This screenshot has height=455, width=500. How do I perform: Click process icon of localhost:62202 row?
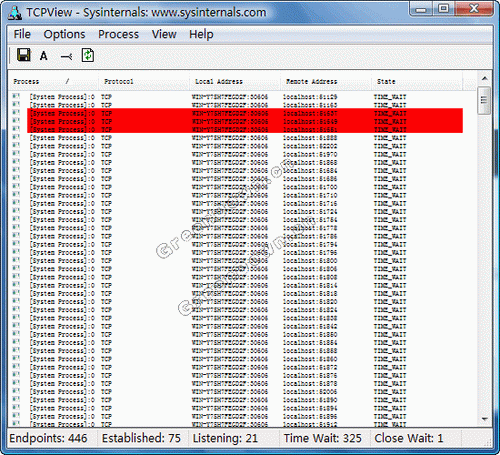(16, 146)
